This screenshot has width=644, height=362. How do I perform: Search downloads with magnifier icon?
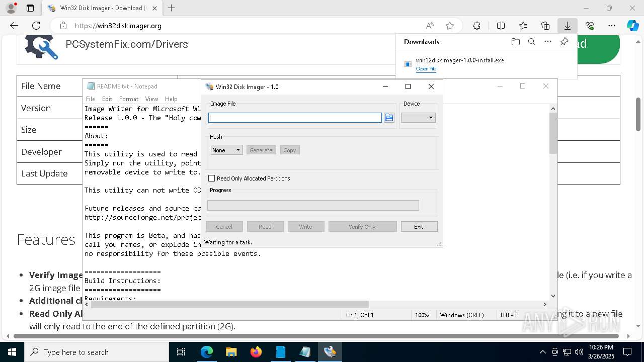[531, 42]
